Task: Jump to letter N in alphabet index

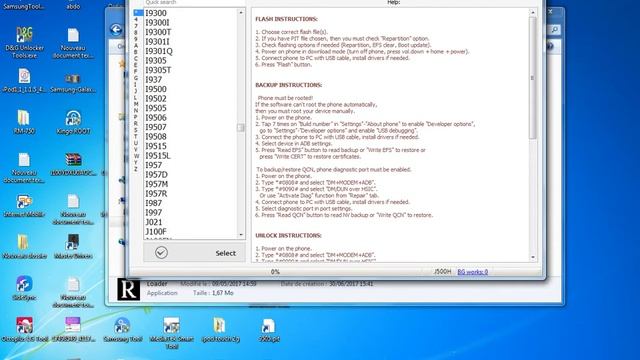Action: tap(136, 110)
